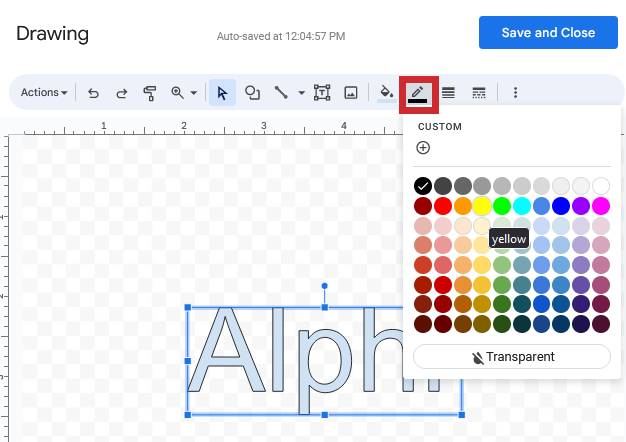Viewport: 626px width, 442px height.
Task: Select the orange color swatch
Action: (x=462, y=206)
